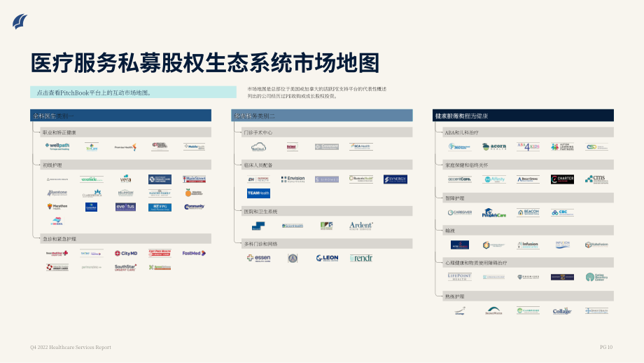Click the SCA Health logo
644x363 pixels.
[x=360, y=146]
